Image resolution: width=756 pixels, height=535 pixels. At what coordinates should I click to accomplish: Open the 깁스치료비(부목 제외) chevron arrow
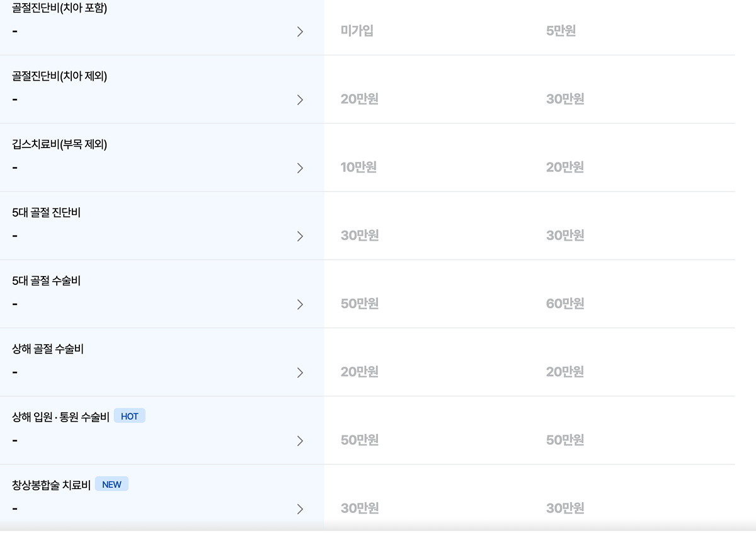click(x=300, y=168)
